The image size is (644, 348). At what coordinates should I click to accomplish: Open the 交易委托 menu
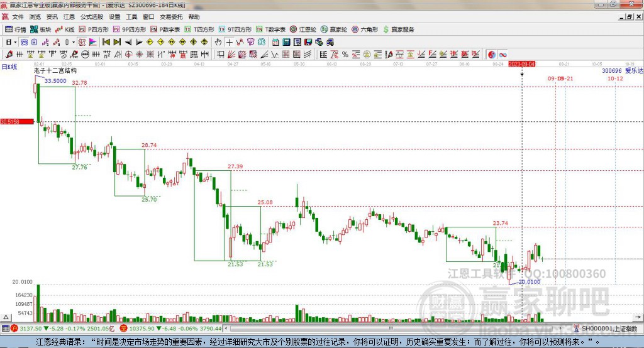click(x=171, y=17)
